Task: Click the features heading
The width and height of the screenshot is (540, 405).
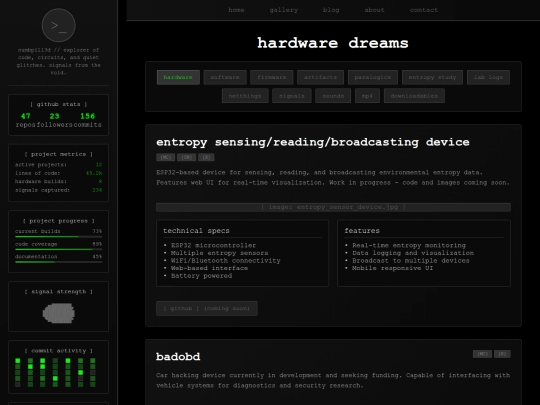Action: [362, 231]
